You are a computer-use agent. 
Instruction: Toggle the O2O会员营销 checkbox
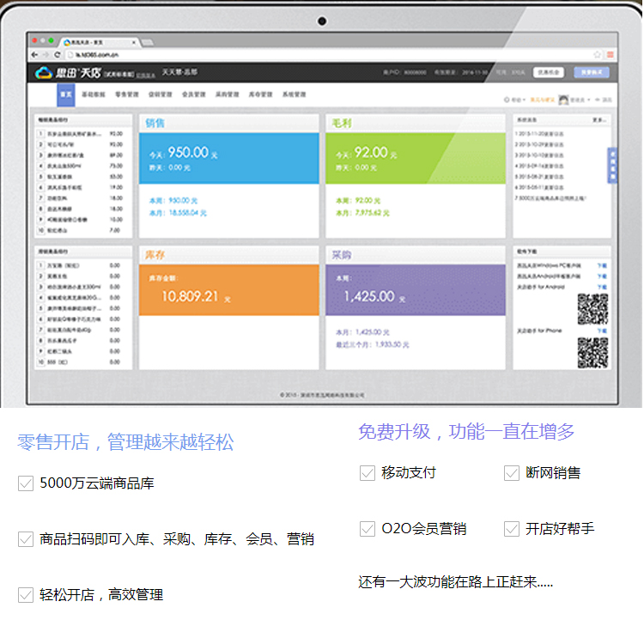[368, 529]
